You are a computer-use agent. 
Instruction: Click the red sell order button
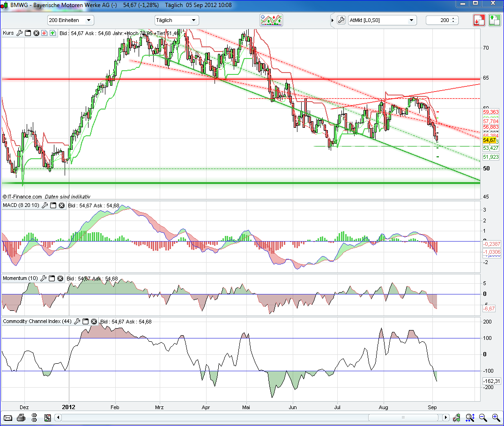click(x=479, y=20)
